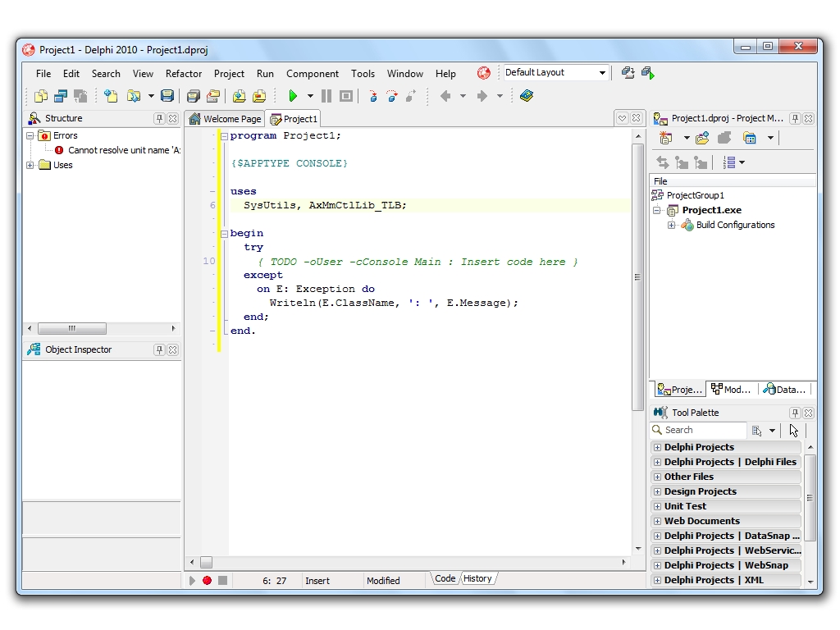Pin the Structure panel
Image resolution: width=840 pixels, height=630 pixels.
pos(161,118)
